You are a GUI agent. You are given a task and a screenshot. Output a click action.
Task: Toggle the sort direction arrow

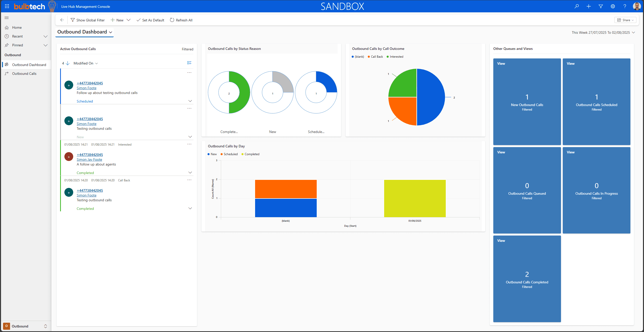pos(67,63)
